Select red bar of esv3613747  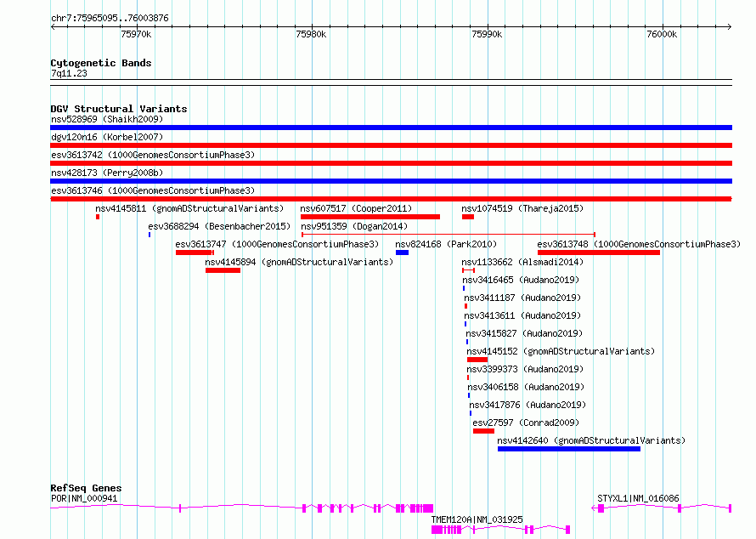click(x=195, y=252)
